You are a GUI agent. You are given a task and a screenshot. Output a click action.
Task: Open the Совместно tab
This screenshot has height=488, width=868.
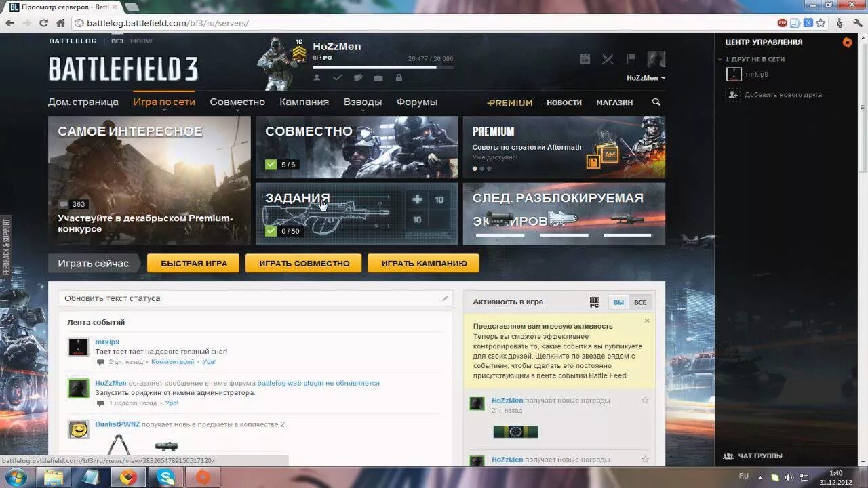[x=237, y=102]
